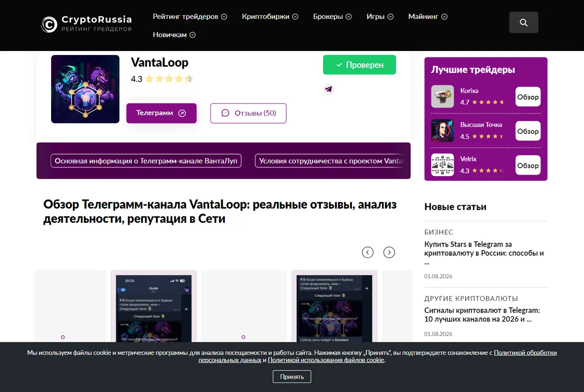This screenshot has height=392, width=584.
Task: Click ДРУГИЕ КРИПТОВАЛЮТЫ category label
Action: pos(471,298)
